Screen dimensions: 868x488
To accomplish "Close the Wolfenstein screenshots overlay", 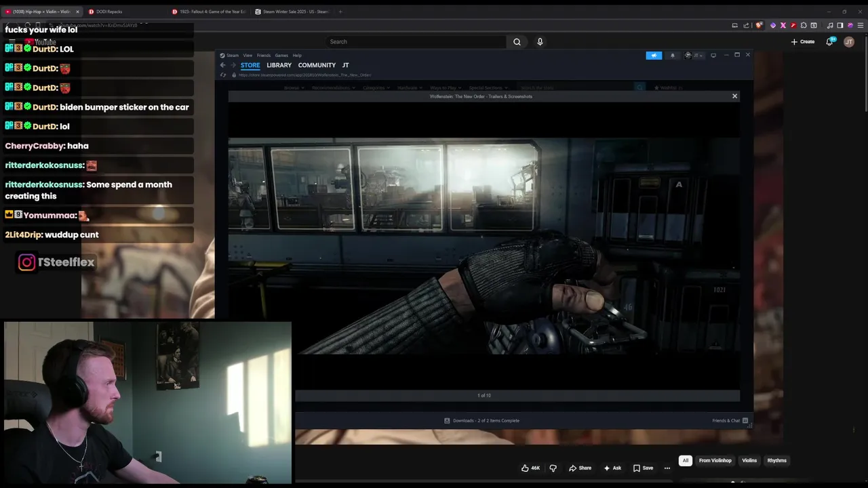I will [734, 96].
